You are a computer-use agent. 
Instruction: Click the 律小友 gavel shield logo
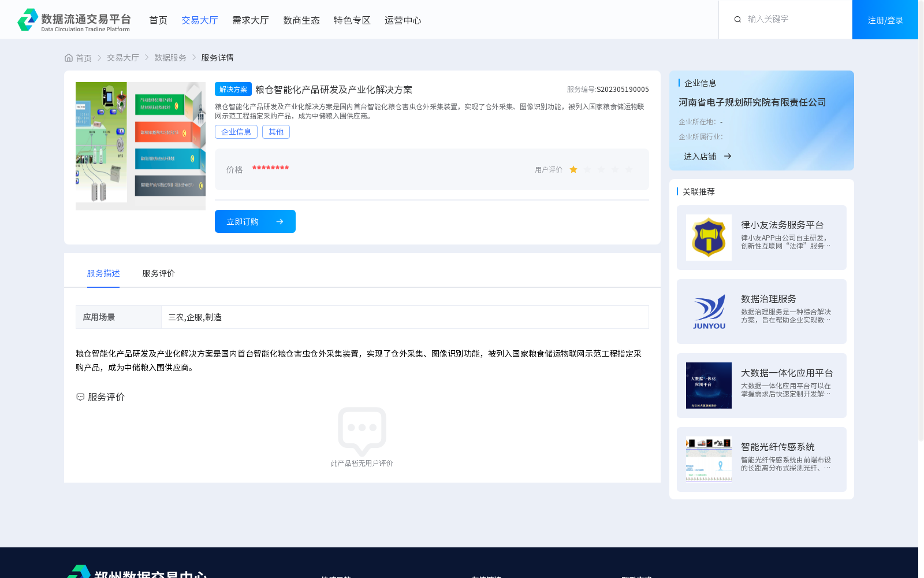(709, 238)
